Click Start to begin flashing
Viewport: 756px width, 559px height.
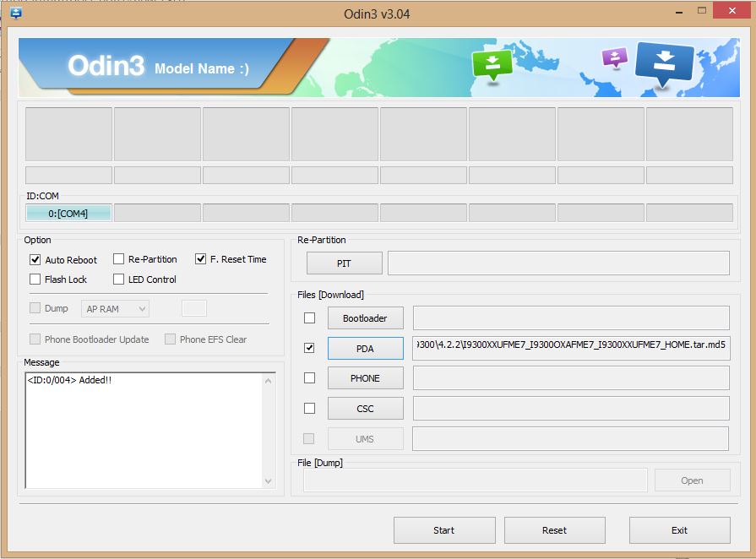click(444, 530)
